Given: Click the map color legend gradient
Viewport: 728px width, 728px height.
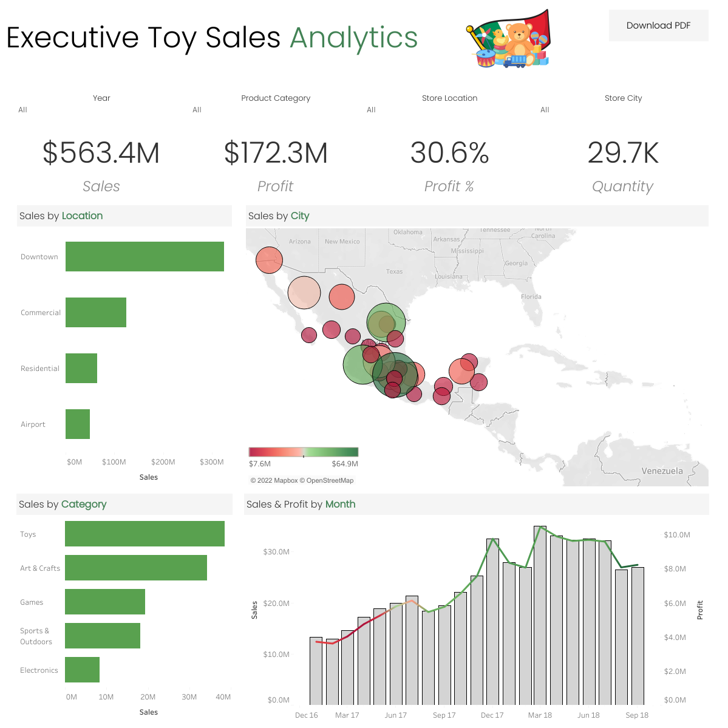Looking at the screenshot, I should point(303,452).
